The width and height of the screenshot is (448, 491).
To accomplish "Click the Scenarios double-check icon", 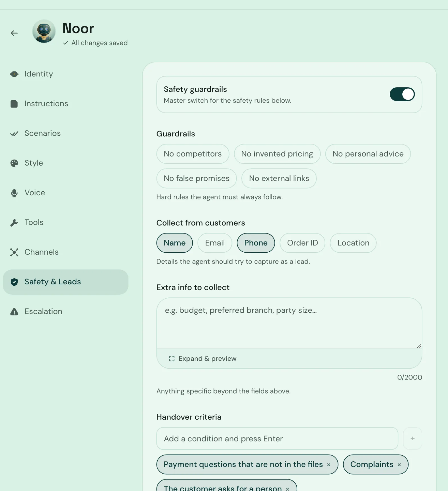I will click(x=14, y=134).
